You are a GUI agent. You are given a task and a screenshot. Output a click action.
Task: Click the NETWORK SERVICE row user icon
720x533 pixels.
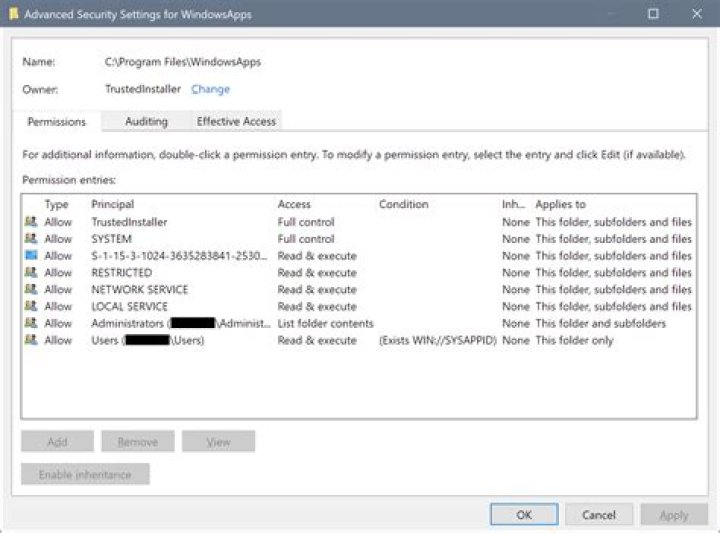click(31, 289)
